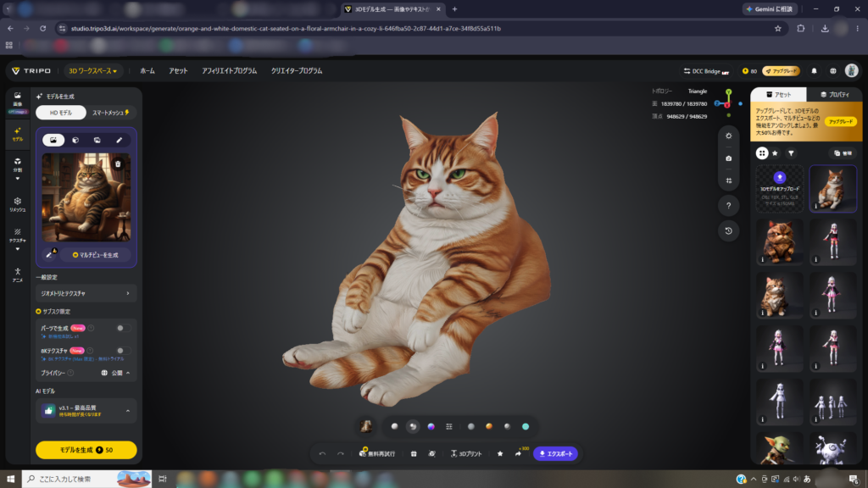
Task: Click the 3Dプリント button
Action: coord(466,454)
